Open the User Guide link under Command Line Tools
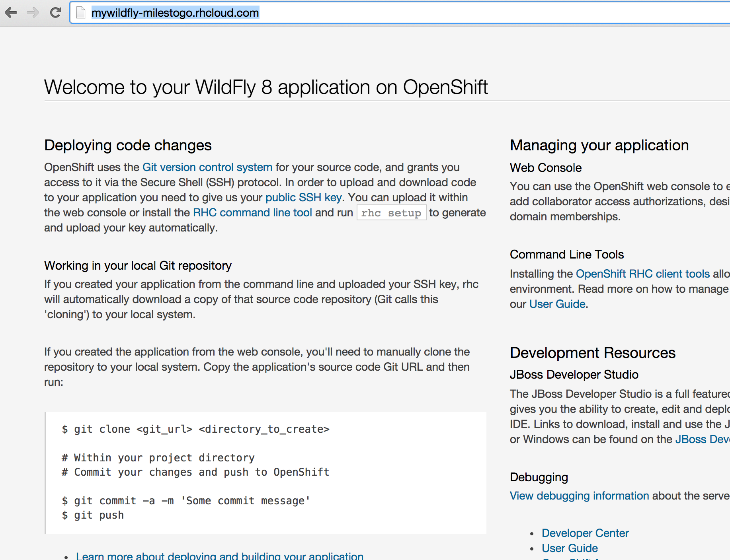The image size is (730, 560). coord(557,304)
